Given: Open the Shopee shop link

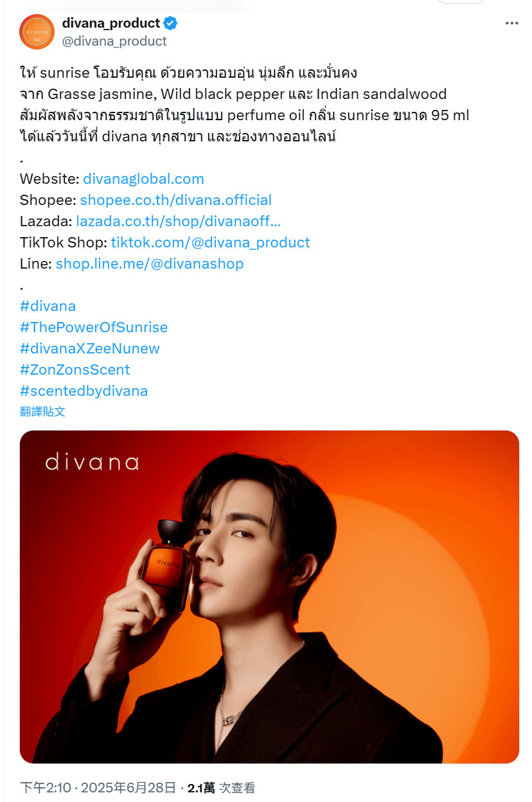Looking at the screenshot, I should (175, 200).
